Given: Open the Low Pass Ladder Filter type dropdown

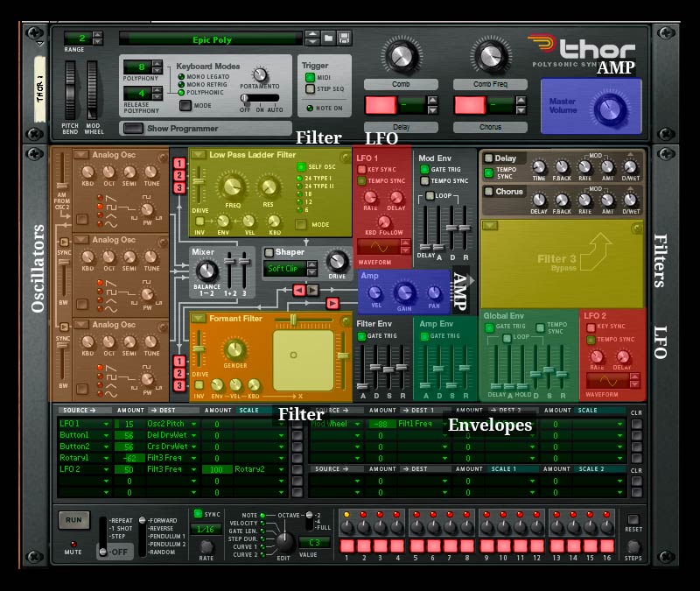Looking at the screenshot, I should click(x=198, y=155).
